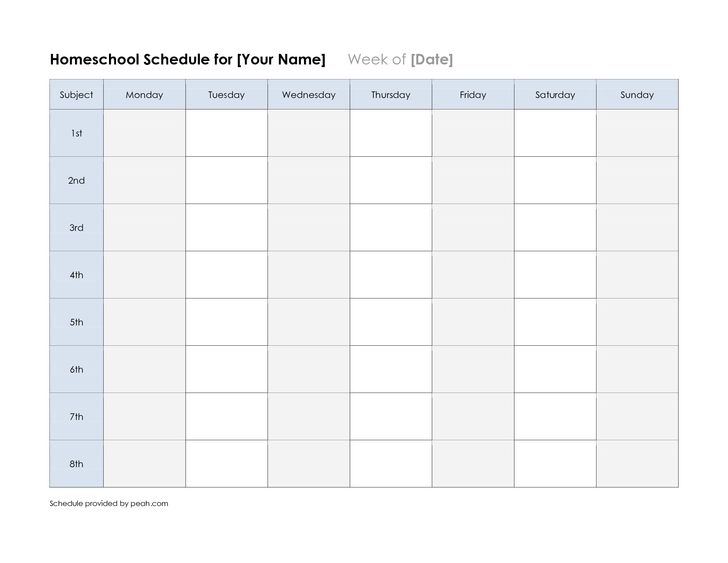Click the Monday 1st period cell
Image resolution: width=728 pixels, height=563 pixels.
[x=144, y=133]
